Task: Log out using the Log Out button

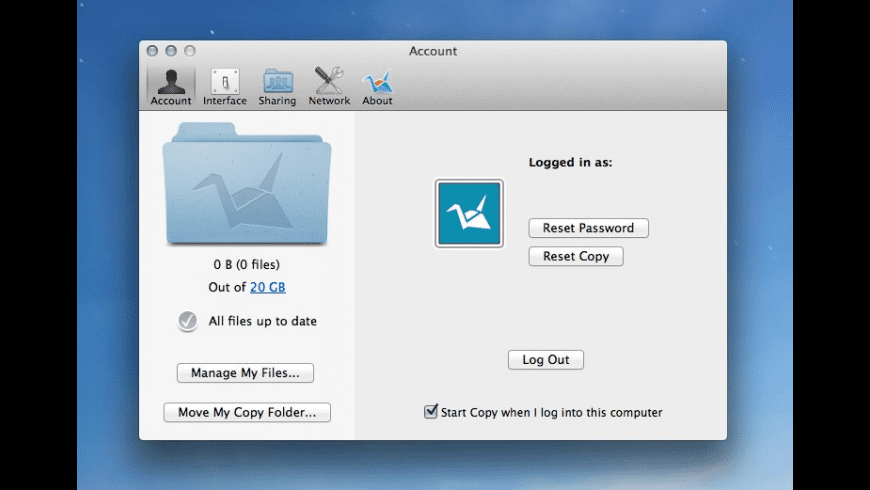Action: click(545, 360)
